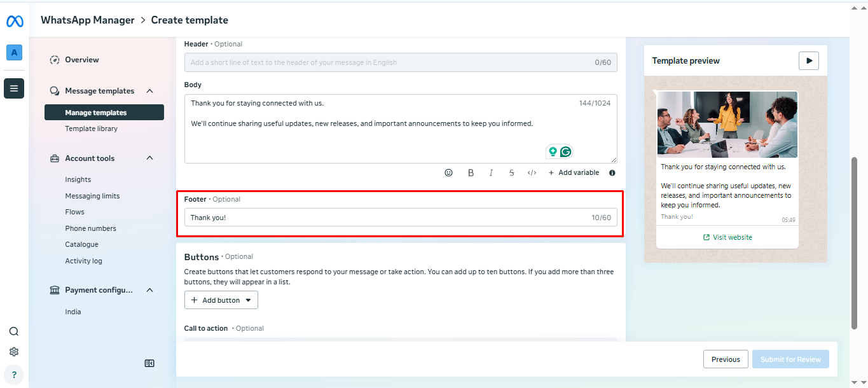Image resolution: width=868 pixels, height=388 pixels.
Task: Apply bold formatting to body text
Action: 471,172
